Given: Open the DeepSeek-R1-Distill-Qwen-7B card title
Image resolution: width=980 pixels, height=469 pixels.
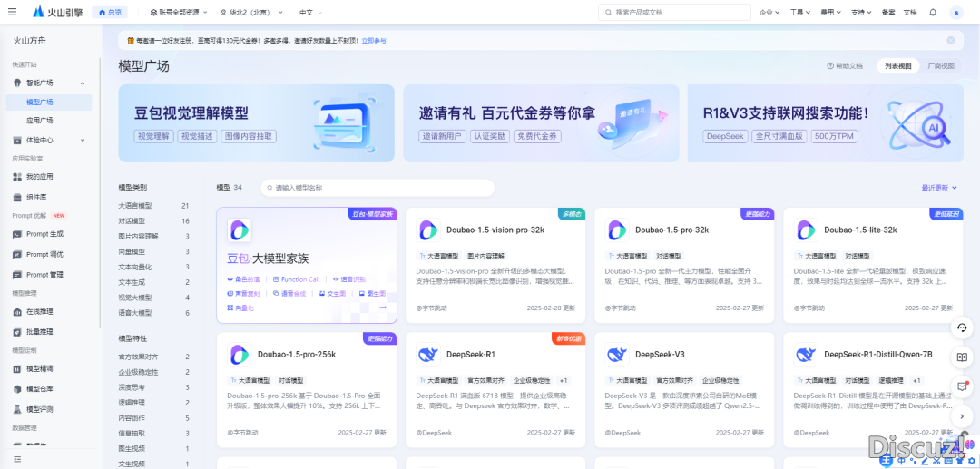Looking at the screenshot, I should point(878,355).
